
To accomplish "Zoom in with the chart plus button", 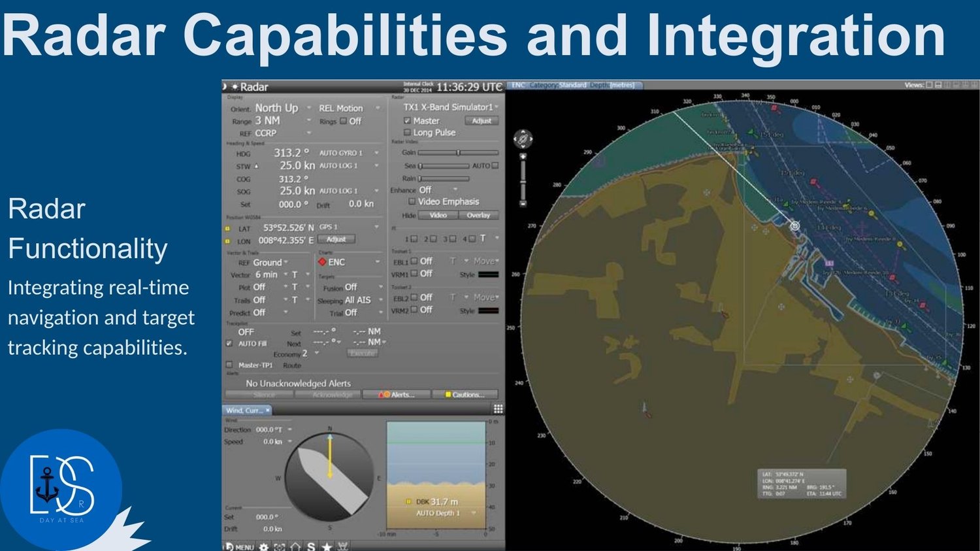I will pos(523,157).
